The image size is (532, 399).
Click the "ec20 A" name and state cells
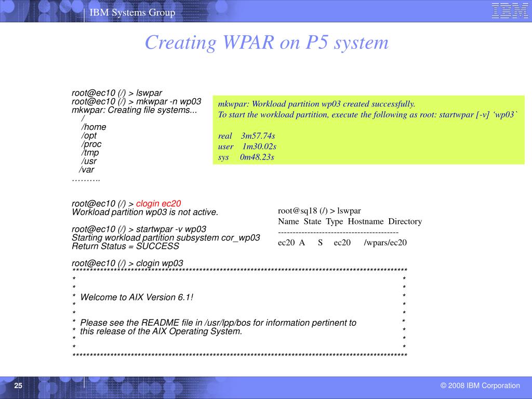[291, 243]
